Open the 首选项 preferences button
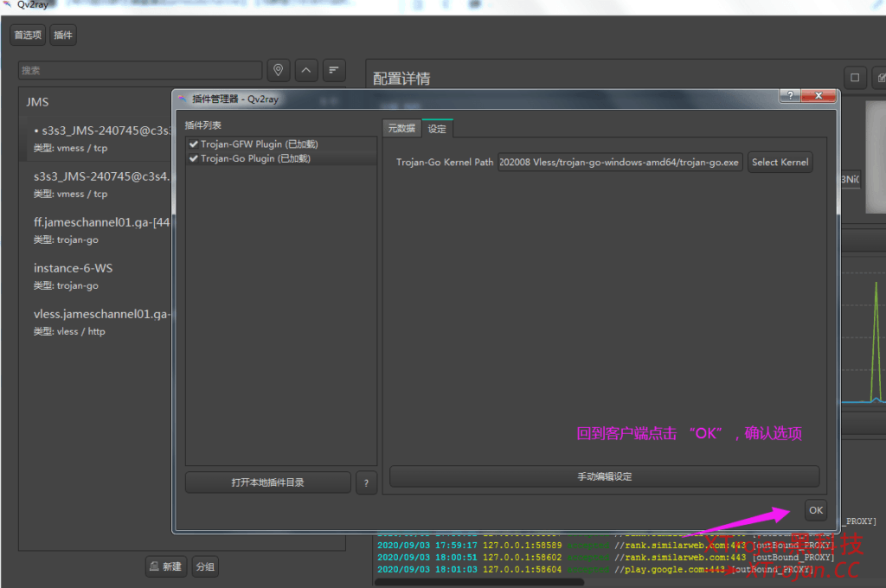Viewport: 886px width, 588px height. 28,35
